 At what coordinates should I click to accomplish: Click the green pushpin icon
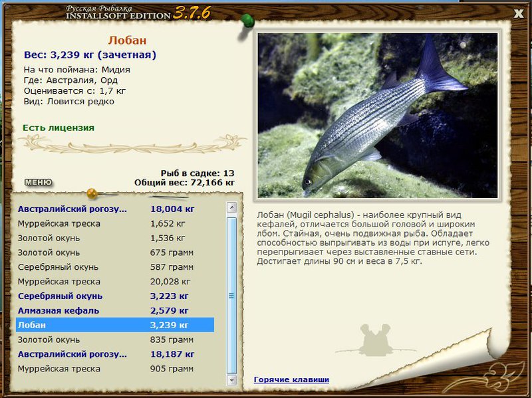247,21
